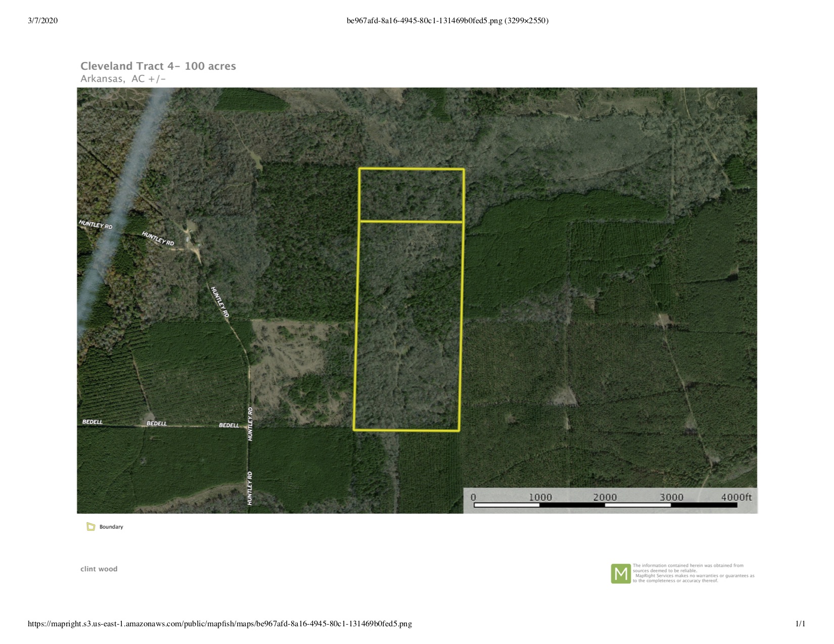Open the mapright amazonaws URL in footer
Viewport: 834px width, 644px height.
219,624
